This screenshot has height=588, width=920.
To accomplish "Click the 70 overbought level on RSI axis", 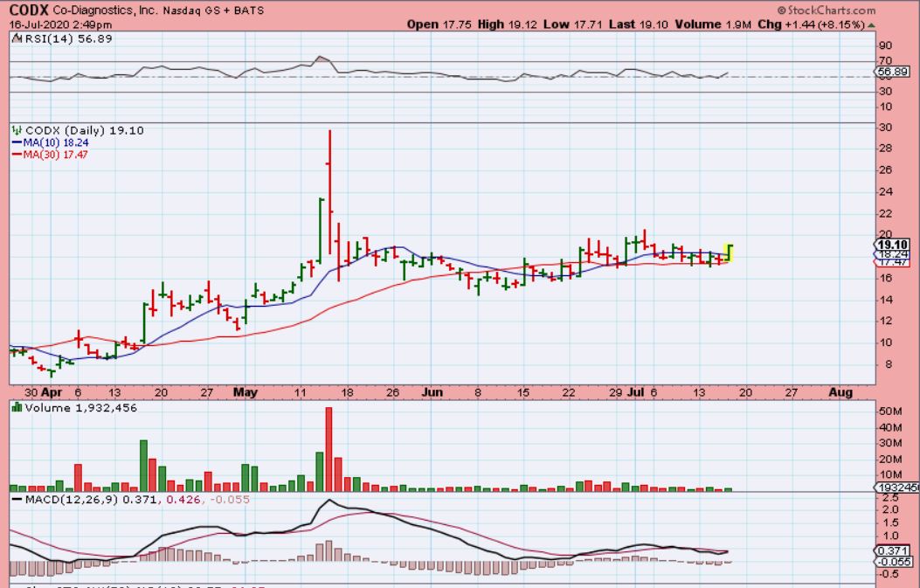I will click(885, 61).
